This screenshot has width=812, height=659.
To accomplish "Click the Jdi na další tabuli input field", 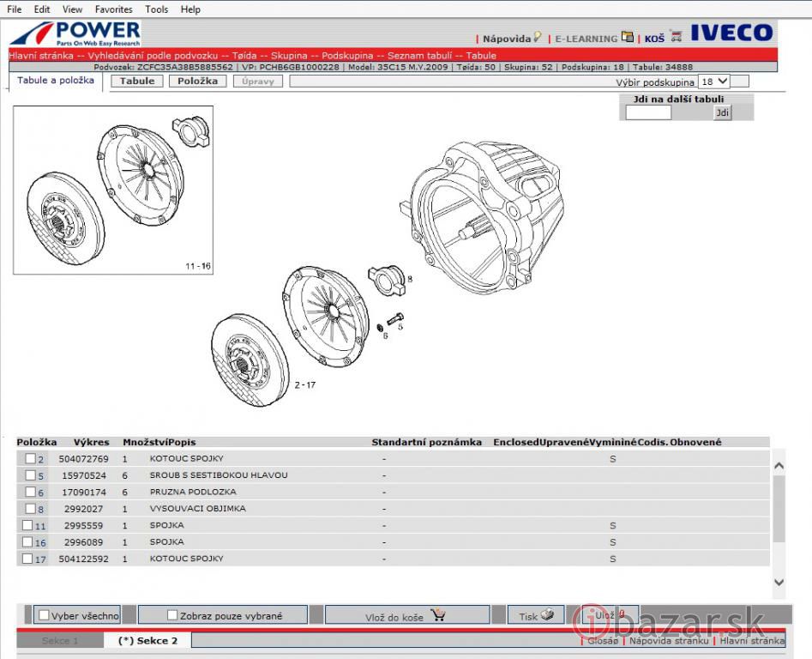I will [x=648, y=112].
